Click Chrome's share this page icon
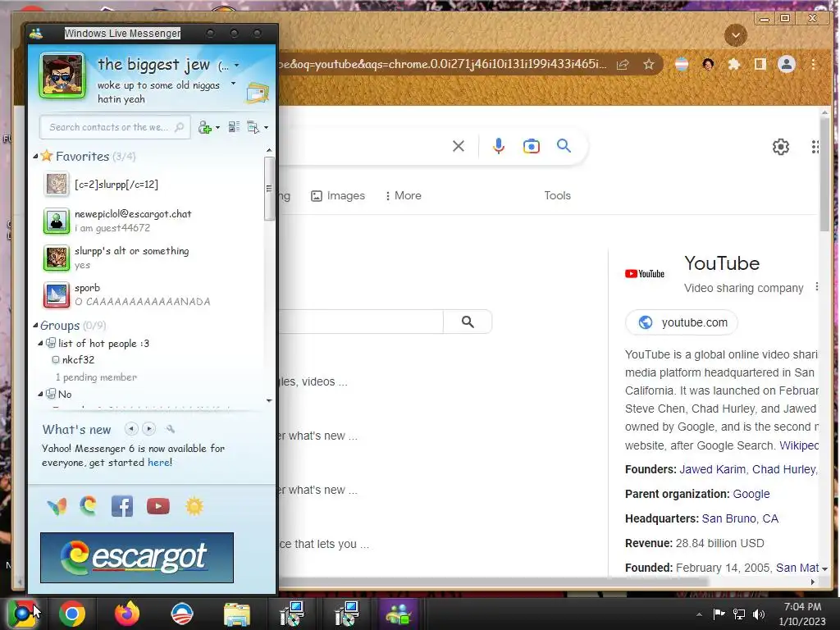This screenshot has width=840, height=630. (x=623, y=65)
